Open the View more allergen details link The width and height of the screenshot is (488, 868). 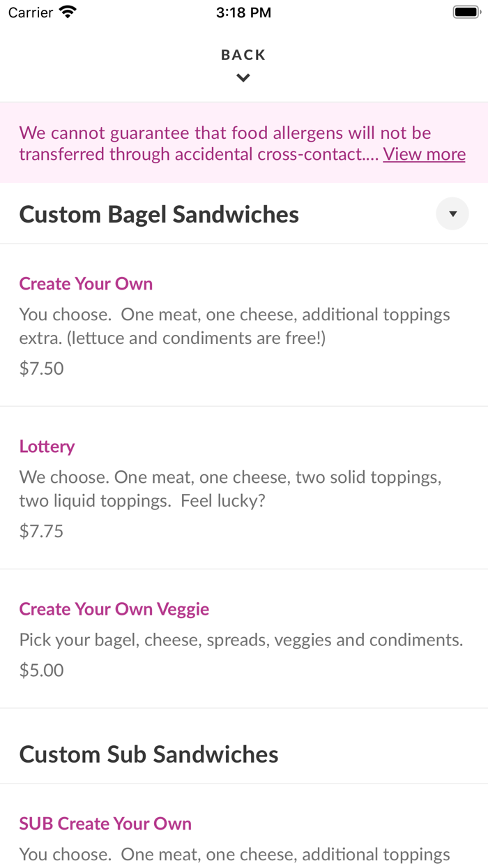[x=424, y=154]
